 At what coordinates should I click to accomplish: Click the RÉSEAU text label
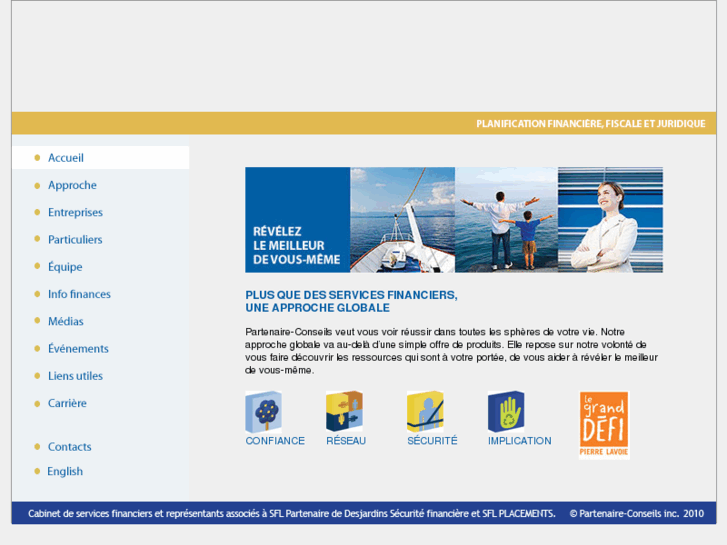coord(346,441)
